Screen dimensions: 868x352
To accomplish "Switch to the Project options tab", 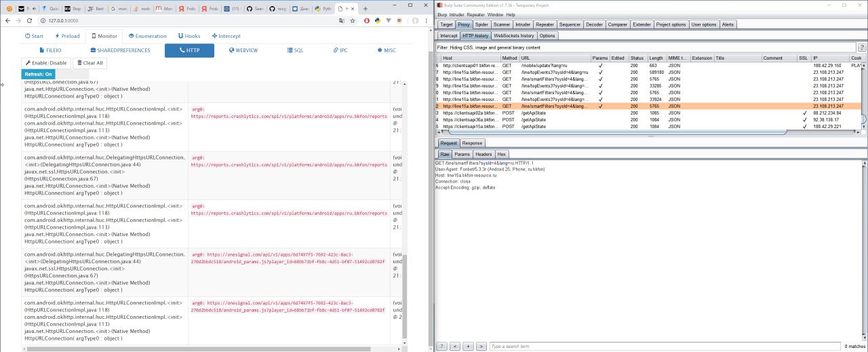I will click(x=671, y=24).
